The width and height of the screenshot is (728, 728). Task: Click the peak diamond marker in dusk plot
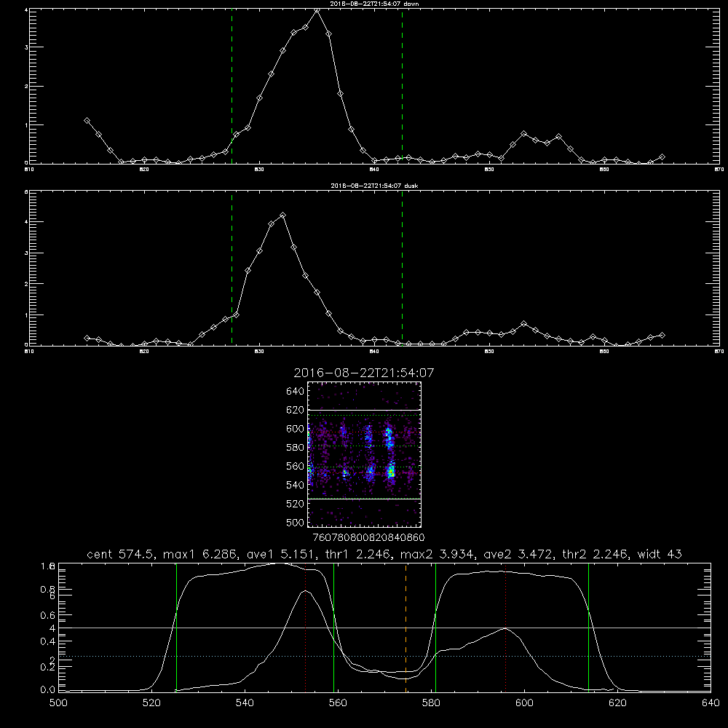pos(282,215)
